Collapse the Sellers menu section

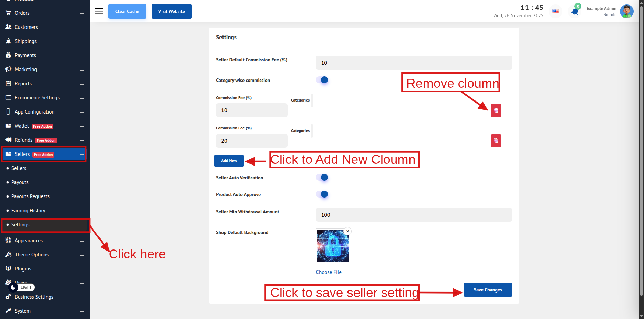pos(82,154)
